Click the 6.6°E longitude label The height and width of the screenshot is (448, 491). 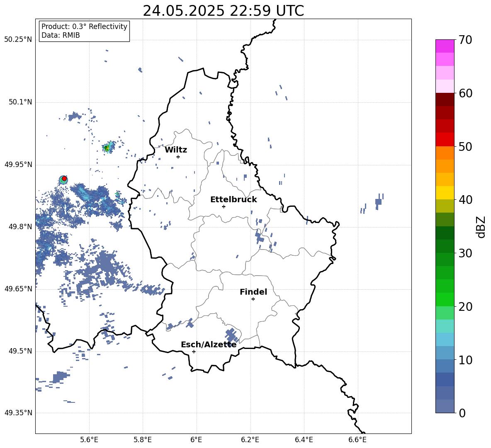(x=357, y=440)
